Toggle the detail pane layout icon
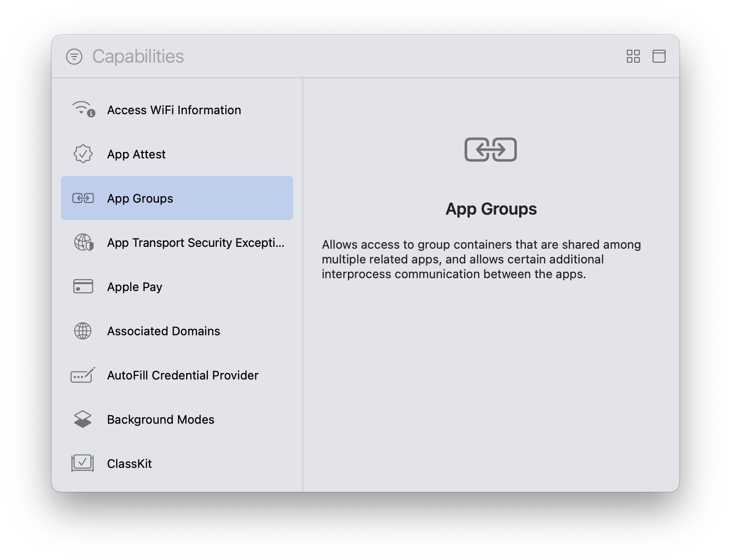This screenshot has height=560, width=731. pyautogui.click(x=659, y=56)
